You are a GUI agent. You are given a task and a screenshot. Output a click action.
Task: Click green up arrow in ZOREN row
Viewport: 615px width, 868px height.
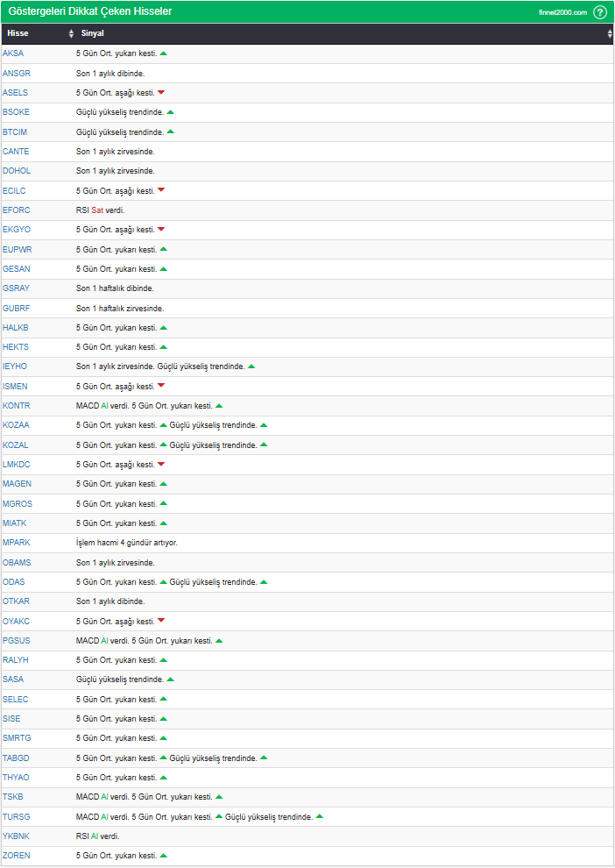point(164,856)
